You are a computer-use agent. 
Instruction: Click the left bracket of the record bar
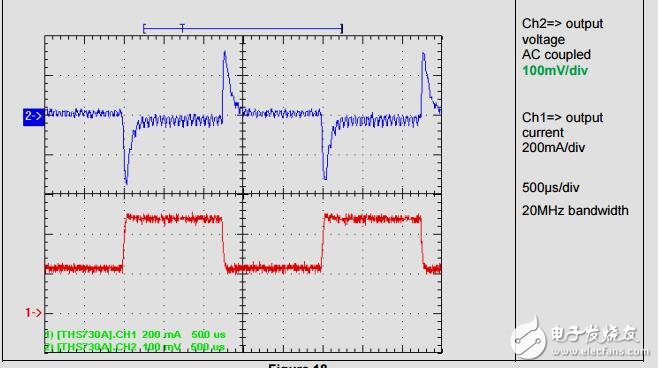(x=144, y=29)
